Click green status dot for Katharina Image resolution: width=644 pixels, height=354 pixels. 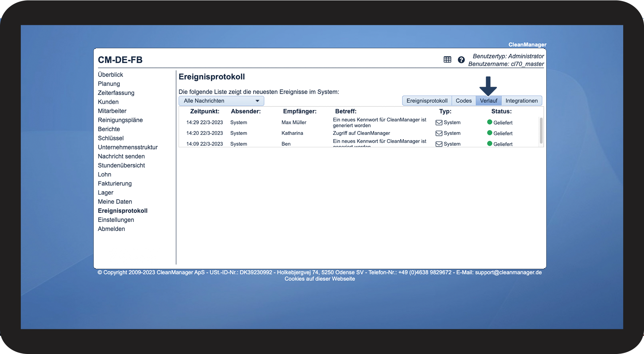coord(489,133)
